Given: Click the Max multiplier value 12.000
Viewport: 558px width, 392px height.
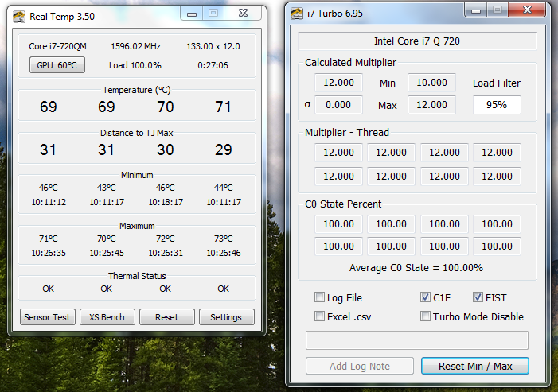Looking at the screenshot, I should point(431,105).
